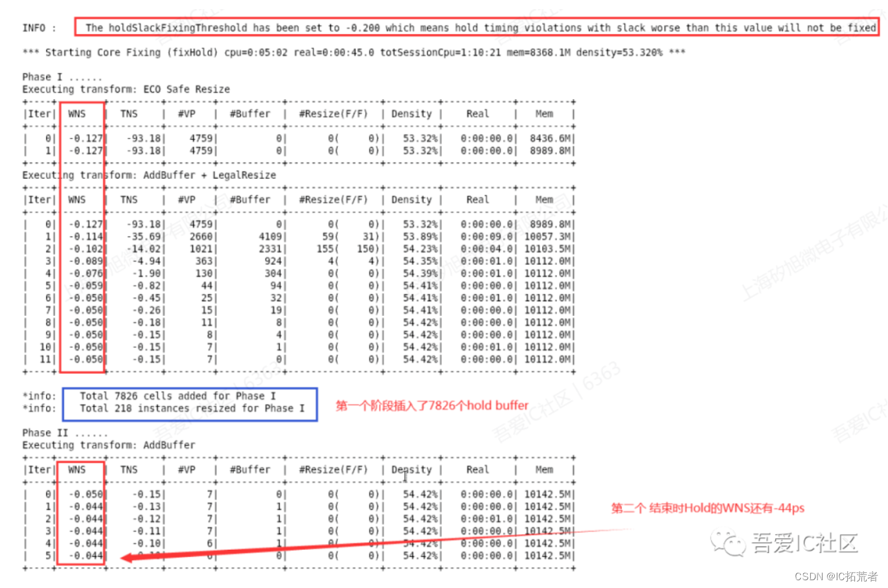
Task: Click the Density value 53.89%
Action: tap(420, 237)
